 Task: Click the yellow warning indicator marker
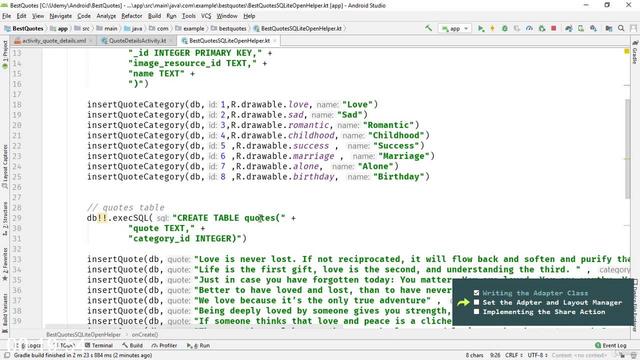[x=627, y=51]
